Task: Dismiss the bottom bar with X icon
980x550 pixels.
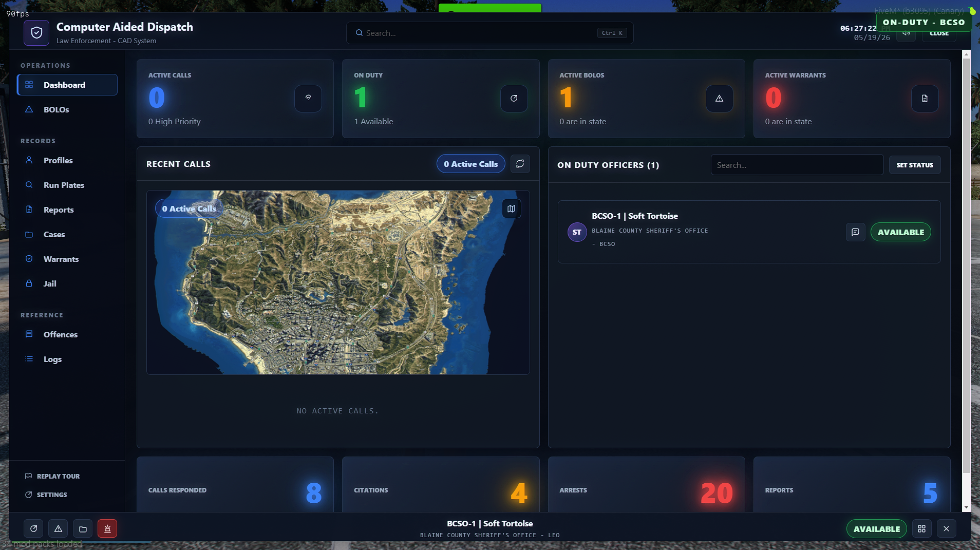Action: point(946,528)
